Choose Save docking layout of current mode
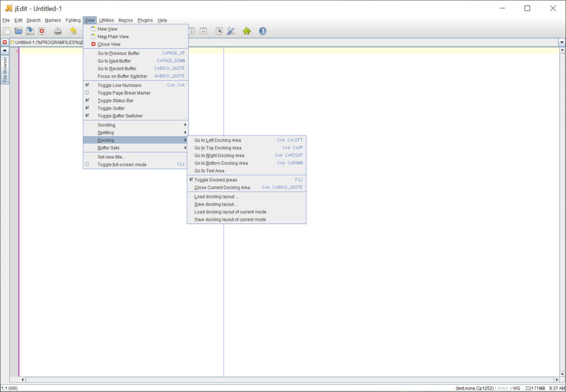The image size is (566, 392). [247, 219]
